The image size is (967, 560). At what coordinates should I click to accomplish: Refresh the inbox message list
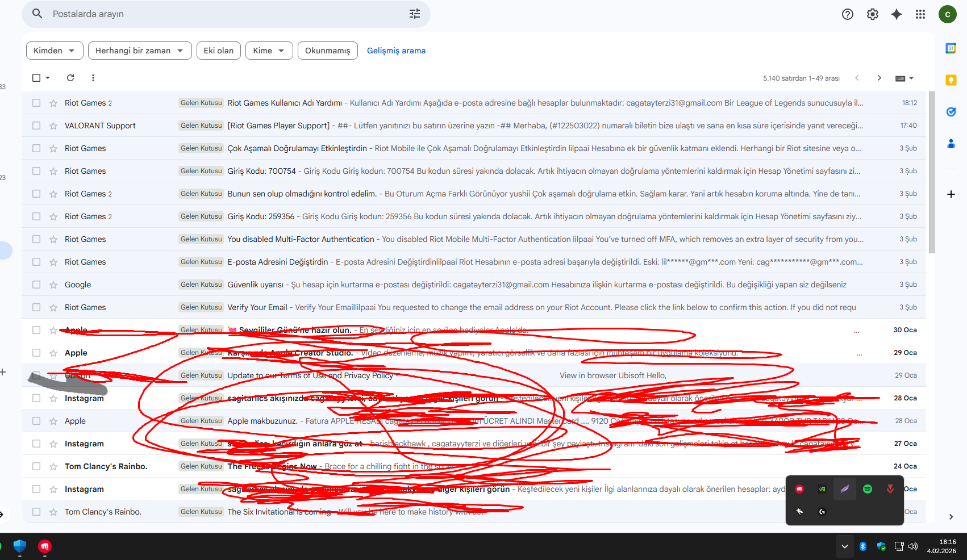[70, 78]
